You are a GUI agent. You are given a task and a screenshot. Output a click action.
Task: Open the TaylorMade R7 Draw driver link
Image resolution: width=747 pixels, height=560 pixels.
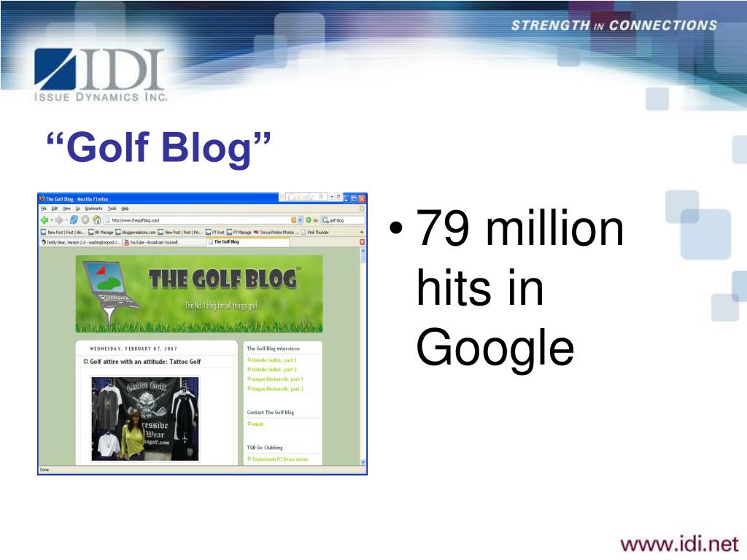tap(279, 459)
